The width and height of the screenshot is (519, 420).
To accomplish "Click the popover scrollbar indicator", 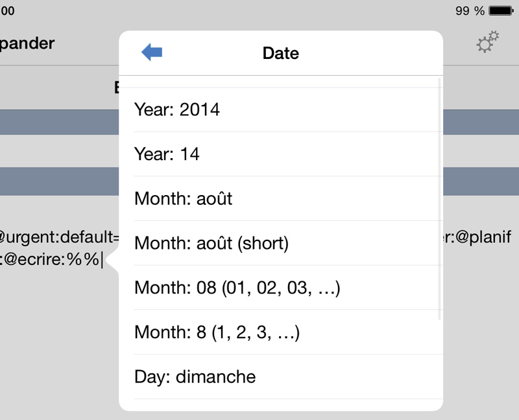I will pos(440,199).
